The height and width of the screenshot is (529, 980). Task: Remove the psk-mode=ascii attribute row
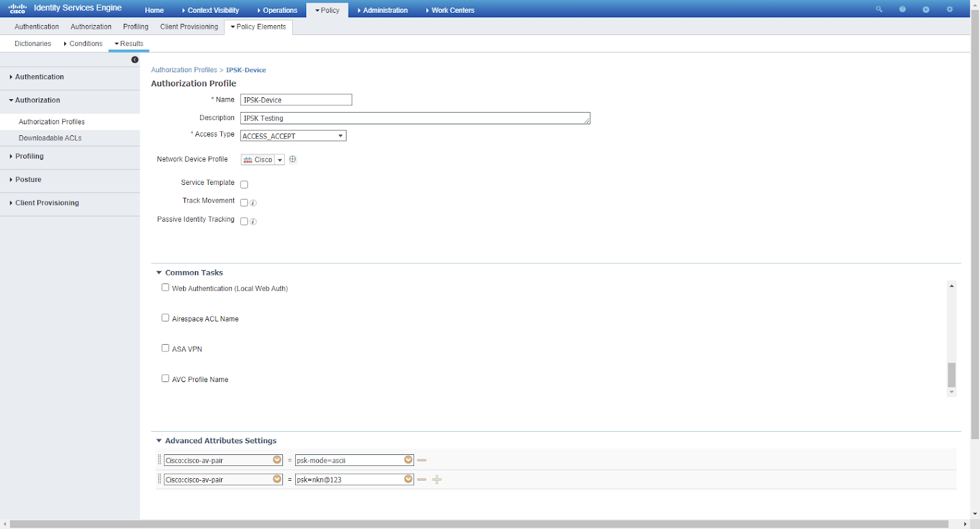pyautogui.click(x=421, y=460)
